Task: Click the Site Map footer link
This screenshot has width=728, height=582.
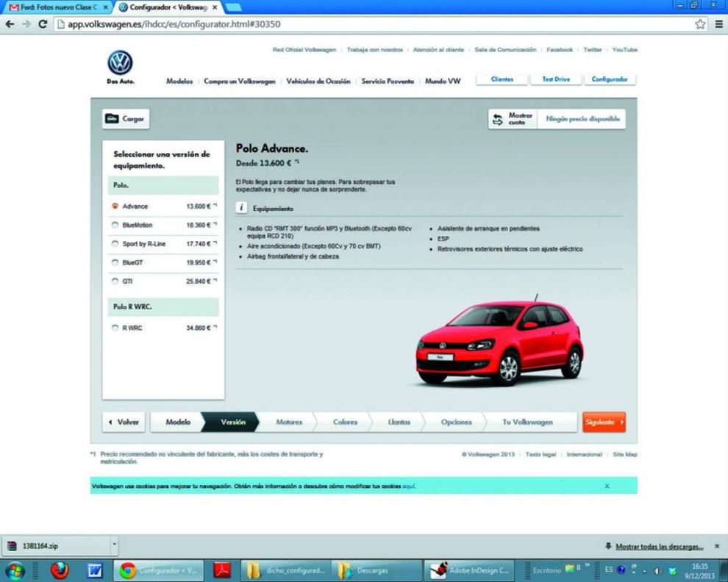Action: pos(625,454)
